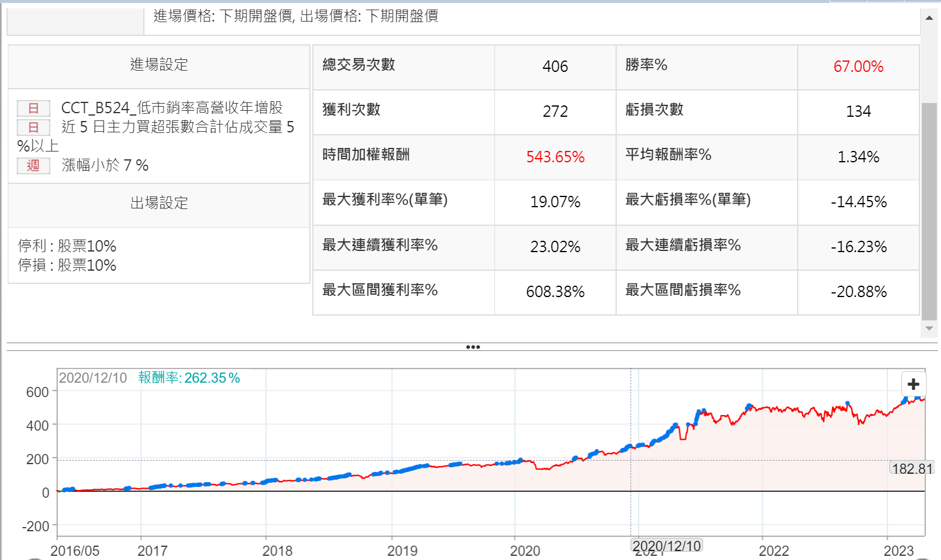Click the 停利 : 股票10% setting
This screenshot has width=941, height=560.
[x=67, y=246]
